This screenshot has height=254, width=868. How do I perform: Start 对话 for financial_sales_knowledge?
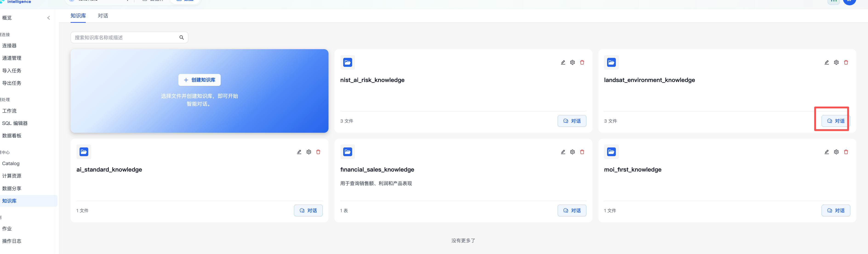(x=572, y=211)
